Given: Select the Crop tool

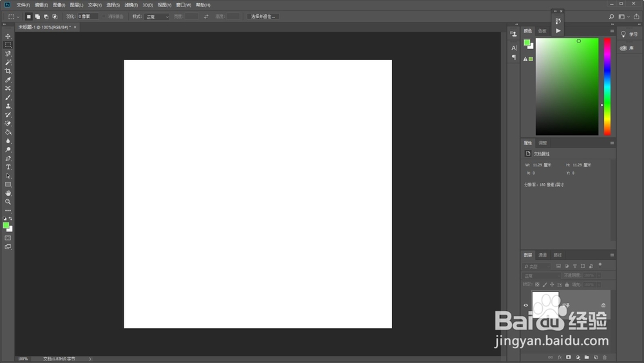Looking at the screenshot, I should coord(8,71).
